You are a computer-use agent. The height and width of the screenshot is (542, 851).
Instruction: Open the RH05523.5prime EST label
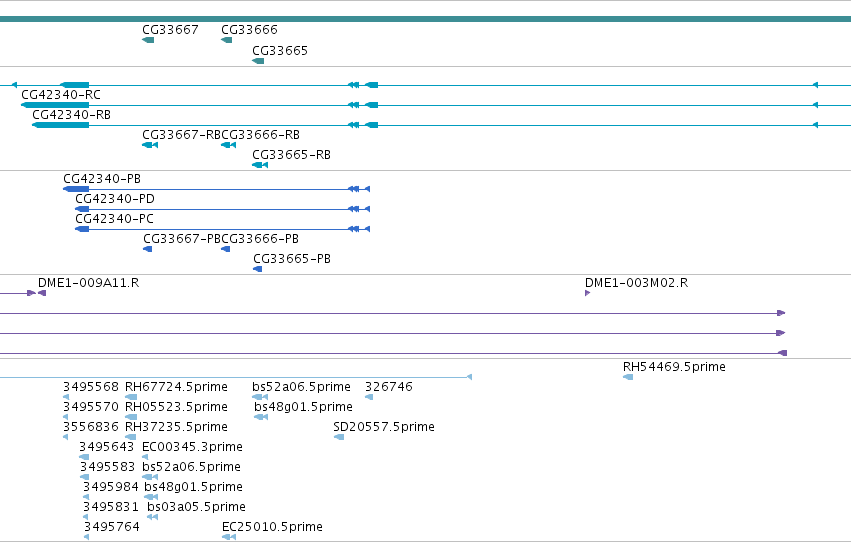click(x=176, y=407)
